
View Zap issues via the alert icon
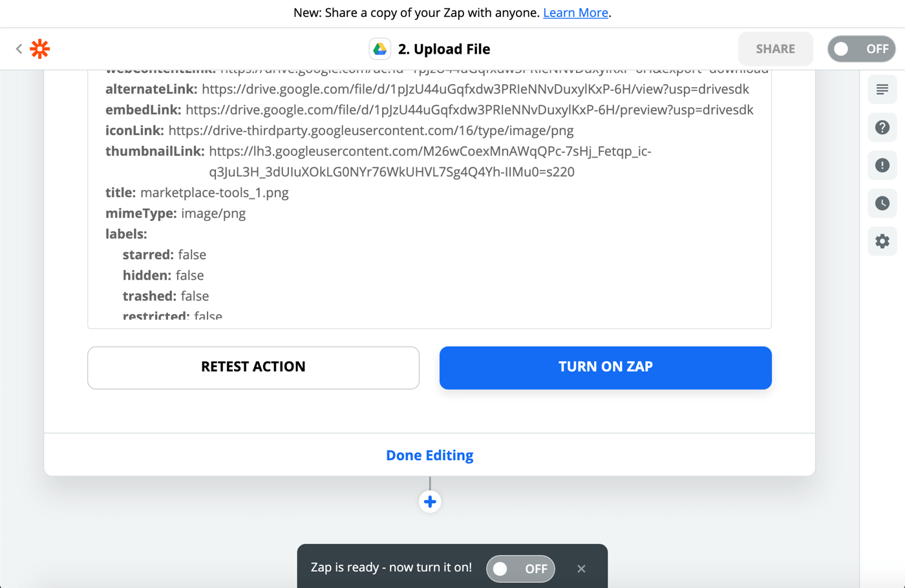pyautogui.click(x=882, y=165)
